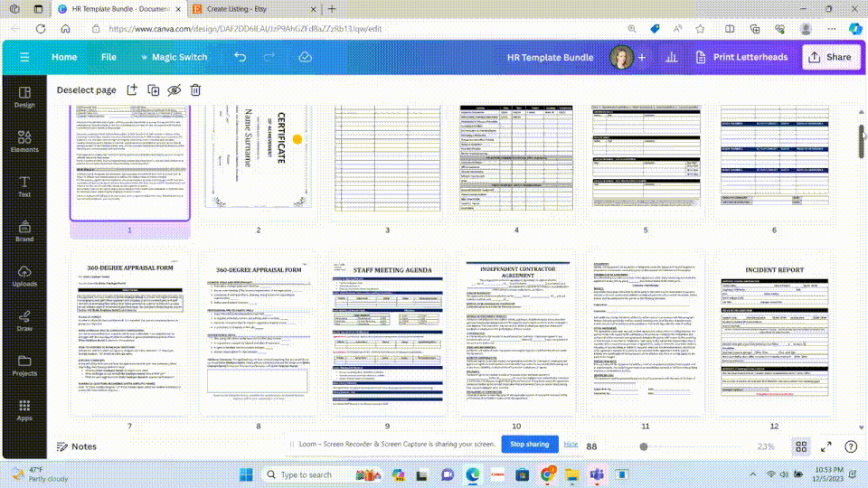This screenshot has height=488, width=868.
Task: Open the hamburger main menu
Action: point(24,57)
